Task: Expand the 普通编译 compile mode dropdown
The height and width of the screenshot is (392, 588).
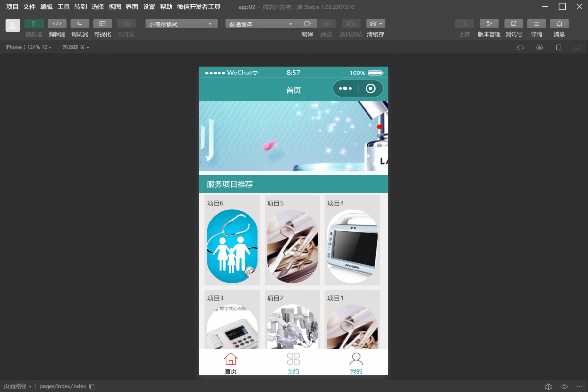Action: [262, 24]
